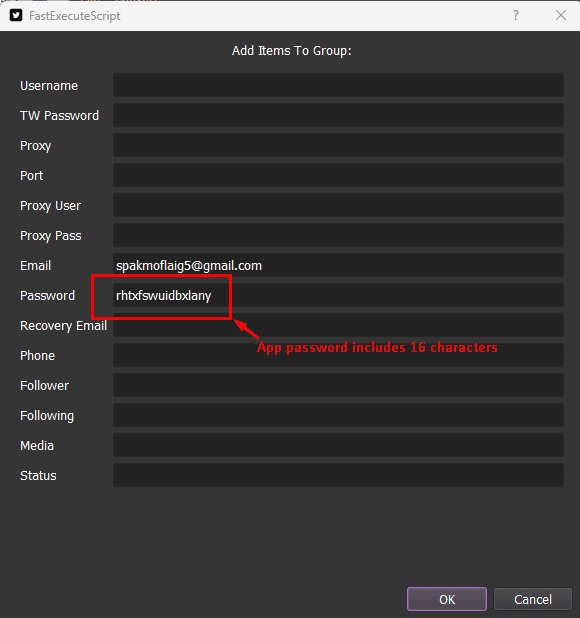Open the help question mark button
Viewport: 580px width, 618px height.
pyautogui.click(x=516, y=15)
